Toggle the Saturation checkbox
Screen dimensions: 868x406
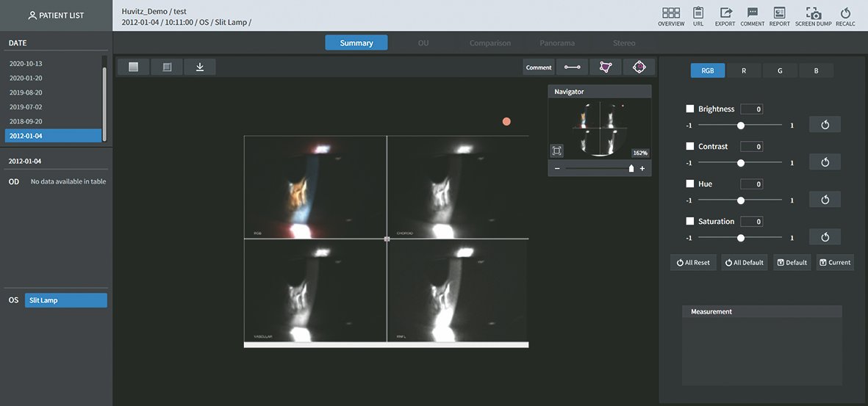[690, 221]
